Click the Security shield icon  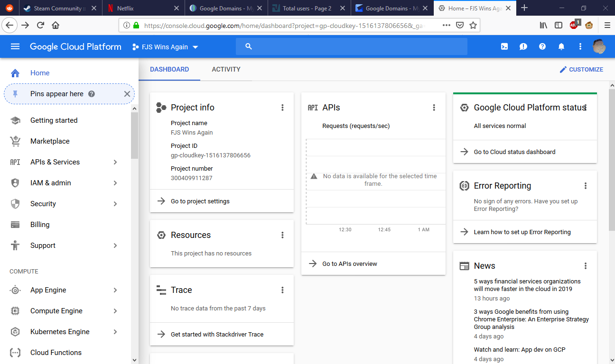(15, 204)
